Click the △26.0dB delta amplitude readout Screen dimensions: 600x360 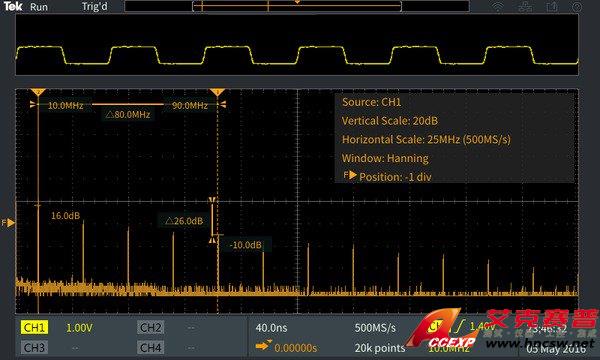(184, 221)
